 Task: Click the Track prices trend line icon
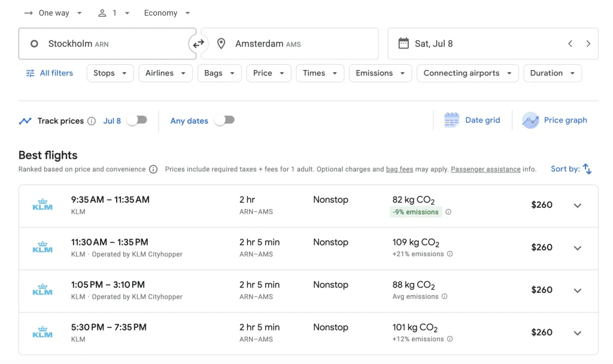pyautogui.click(x=25, y=121)
